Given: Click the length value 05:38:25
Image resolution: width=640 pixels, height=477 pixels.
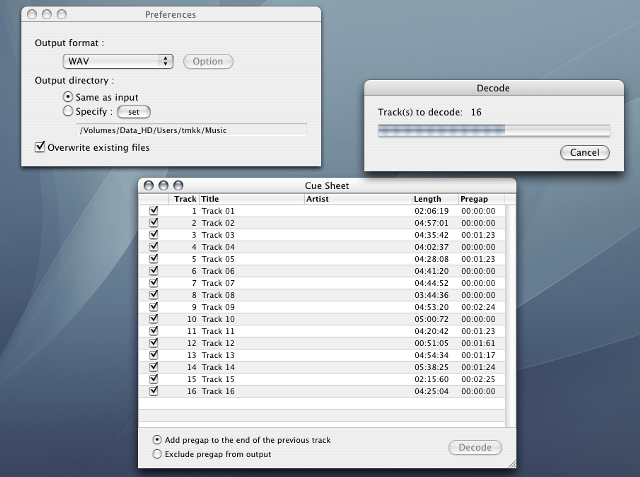Looking at the screenshot, I should pyautogui.click(x=431, y=367).
